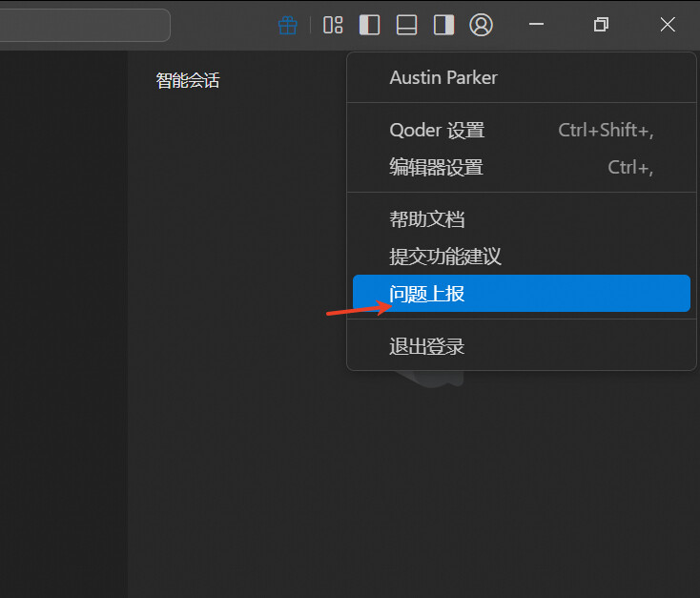Image resolution: width=700 pixels, height=598 pixels.
Task: Open 编辑器设置 menu entry
Action: pos(522,168)
